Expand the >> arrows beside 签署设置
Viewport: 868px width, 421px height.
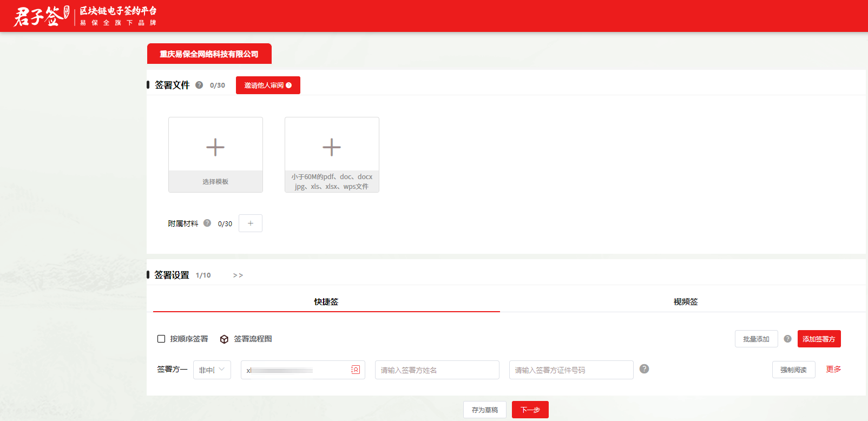[238, 275]
